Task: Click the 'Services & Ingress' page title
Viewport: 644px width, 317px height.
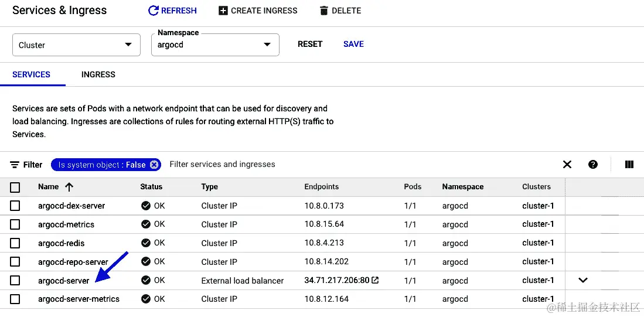Action: 60,11
